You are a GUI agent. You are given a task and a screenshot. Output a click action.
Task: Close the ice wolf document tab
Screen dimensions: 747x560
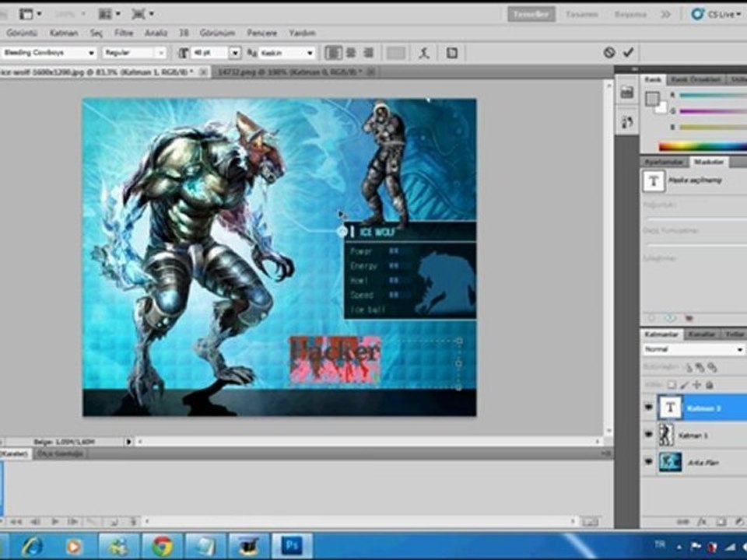click(203, 72)
